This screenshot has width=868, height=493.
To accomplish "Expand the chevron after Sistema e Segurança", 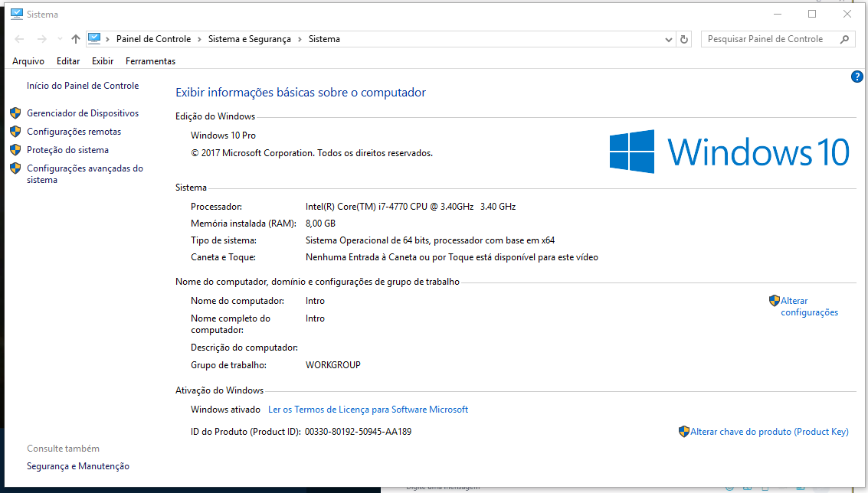I will tap(300, 39).
